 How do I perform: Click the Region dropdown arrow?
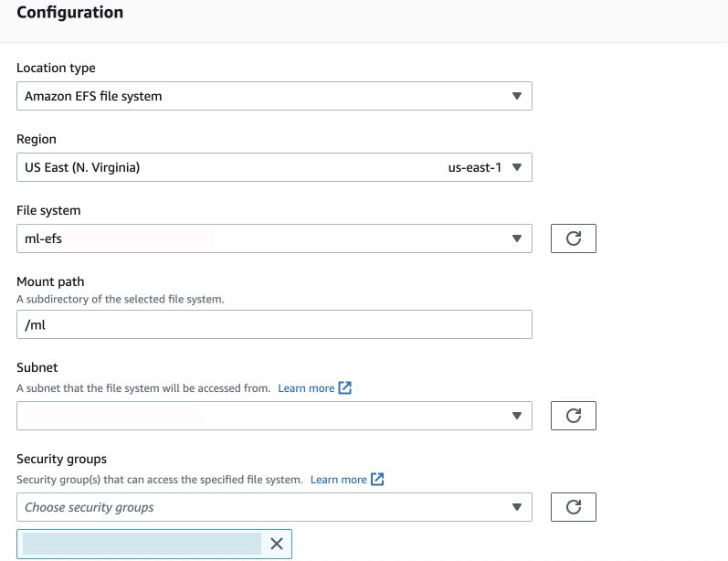click(x=517, y=167)
